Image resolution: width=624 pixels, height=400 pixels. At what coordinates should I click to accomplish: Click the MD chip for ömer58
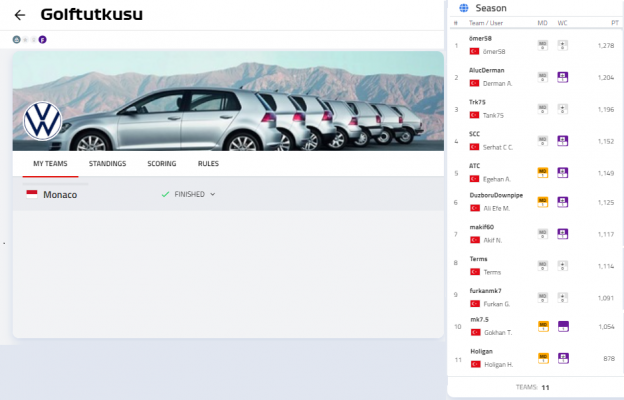[x=542, y=45]
